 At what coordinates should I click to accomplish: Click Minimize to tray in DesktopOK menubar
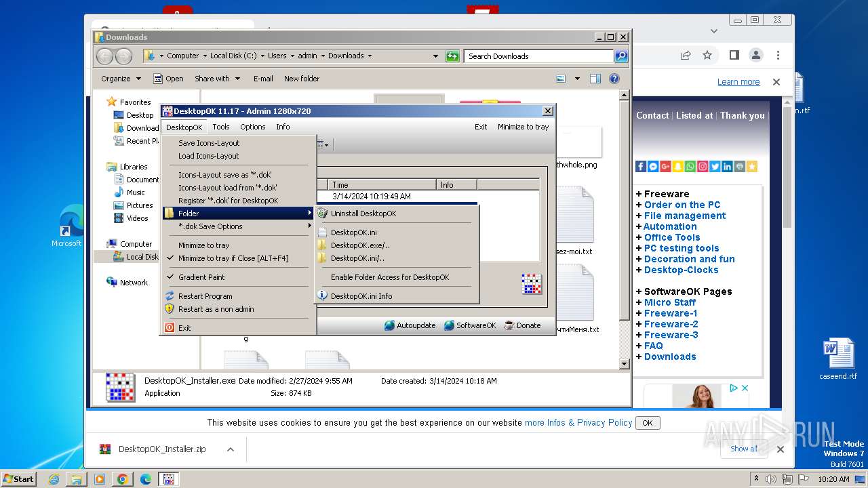523,127
